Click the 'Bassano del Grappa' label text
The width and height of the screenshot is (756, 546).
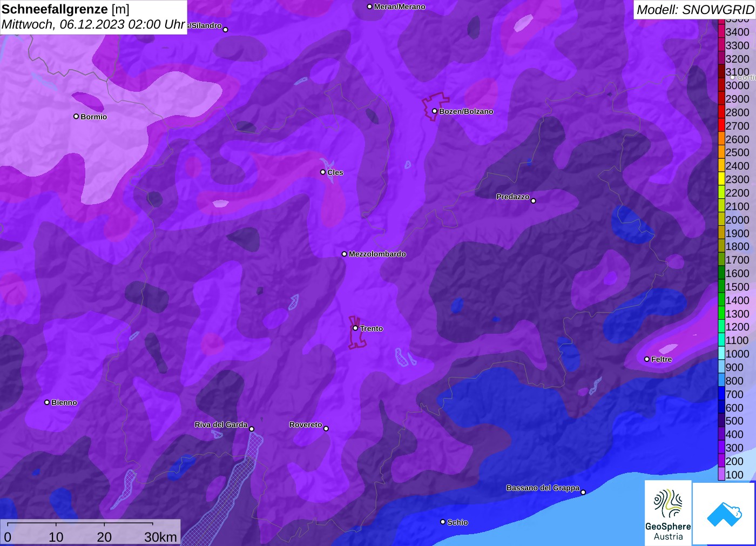tap(543, 488)
